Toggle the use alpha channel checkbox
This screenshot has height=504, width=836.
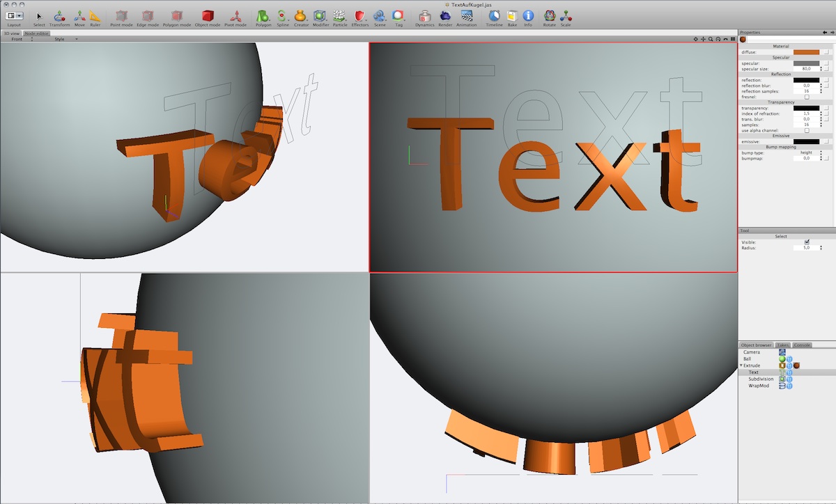tap(807, 130)
